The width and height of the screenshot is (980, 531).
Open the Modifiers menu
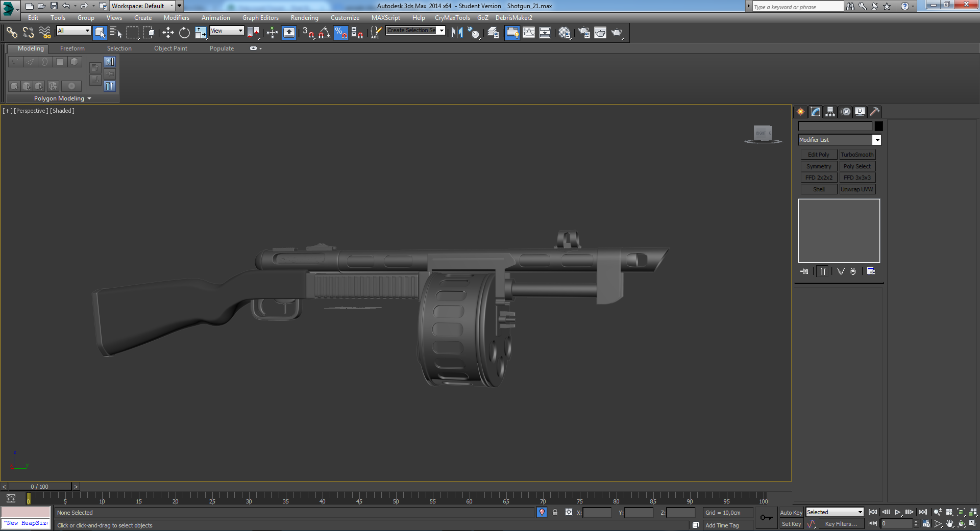[x=176, y=18]
